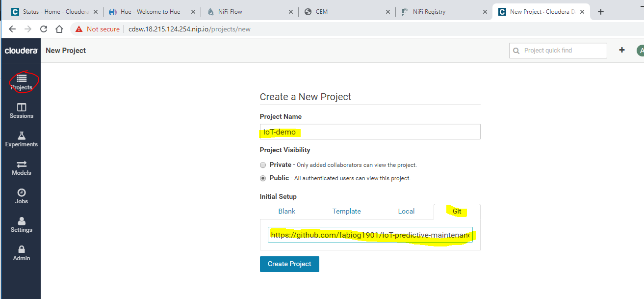Click the Not secure warning icon
The height and width of the screenshot is (299, 644).
coord(79,29)
